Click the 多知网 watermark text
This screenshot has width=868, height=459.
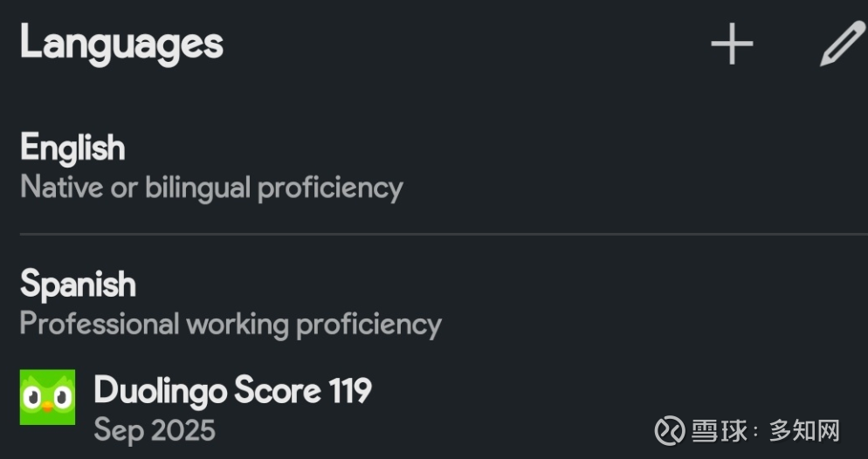coord(804,430)
